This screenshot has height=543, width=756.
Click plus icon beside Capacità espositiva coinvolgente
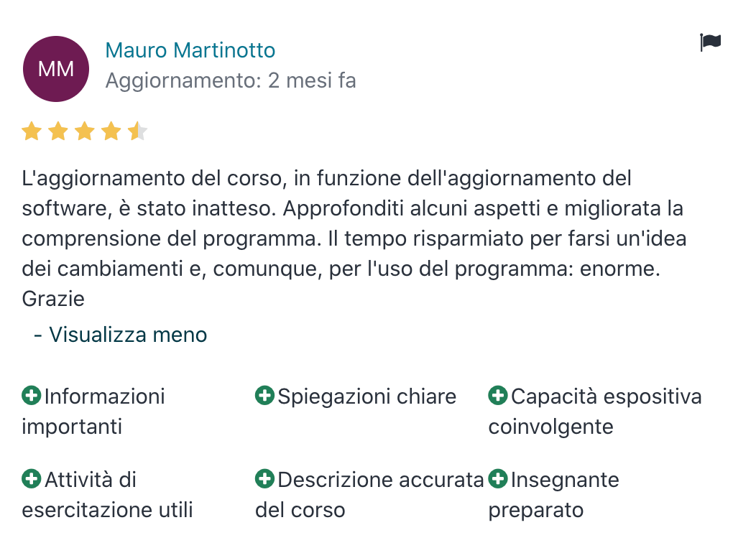(498, 396)
